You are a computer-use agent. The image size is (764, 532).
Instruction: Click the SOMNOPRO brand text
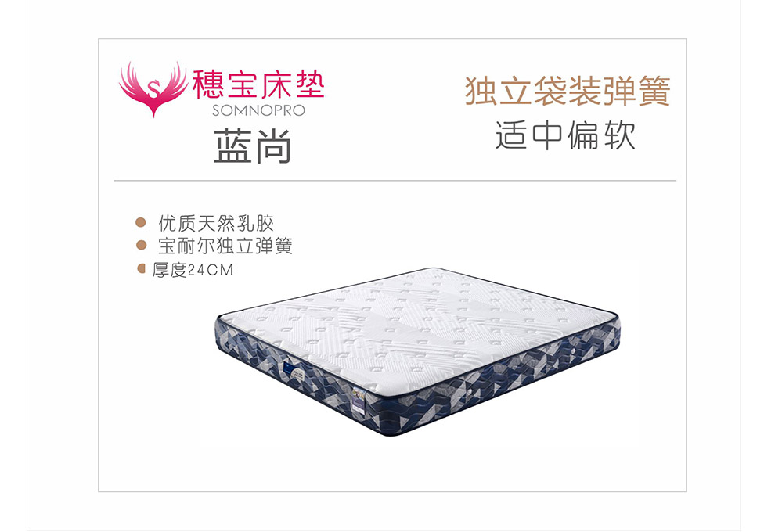tap(259, 110)
